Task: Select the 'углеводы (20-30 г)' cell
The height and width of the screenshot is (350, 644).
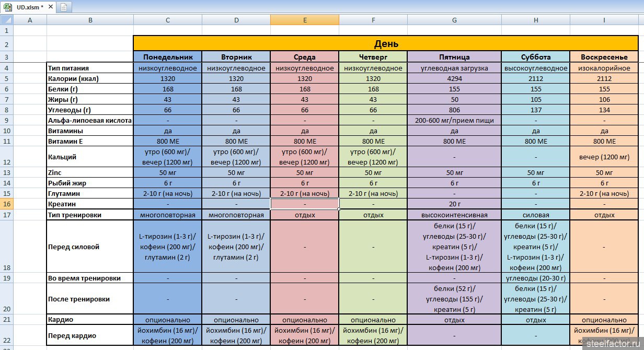Action: point(536,278)
